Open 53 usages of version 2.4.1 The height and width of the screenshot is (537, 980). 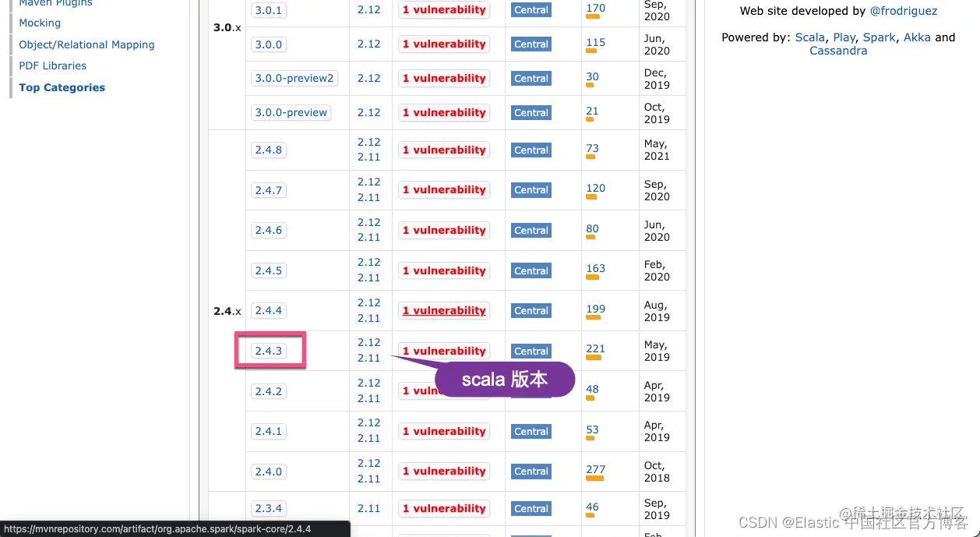pyautogui.click(x=593, y=429)
